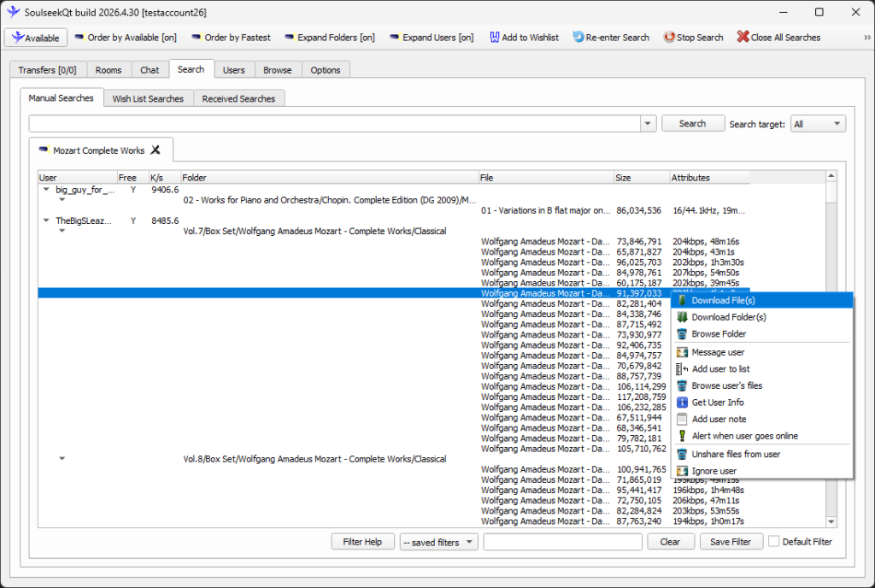Choose Add user note entry
Viewport: 875px width, 588px height.
pyautogui.click(x=762, y=419)
